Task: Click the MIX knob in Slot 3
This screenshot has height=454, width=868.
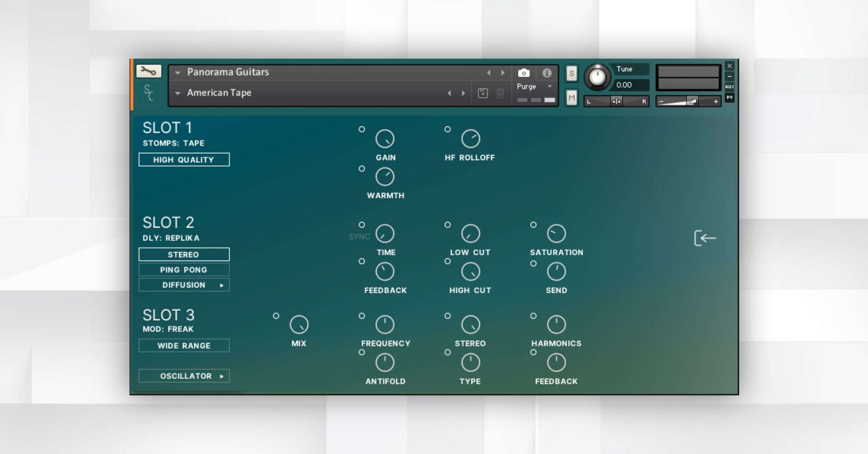Action: [x=299, y=324]
